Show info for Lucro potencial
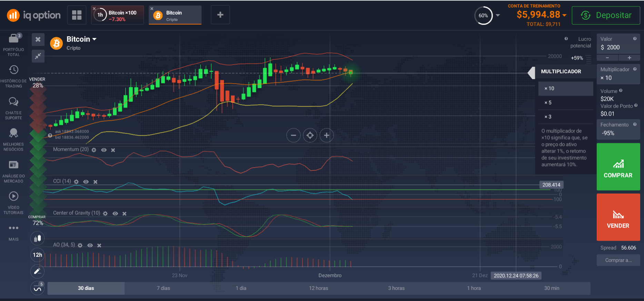The image size is (644, 301). pos(566,39)
